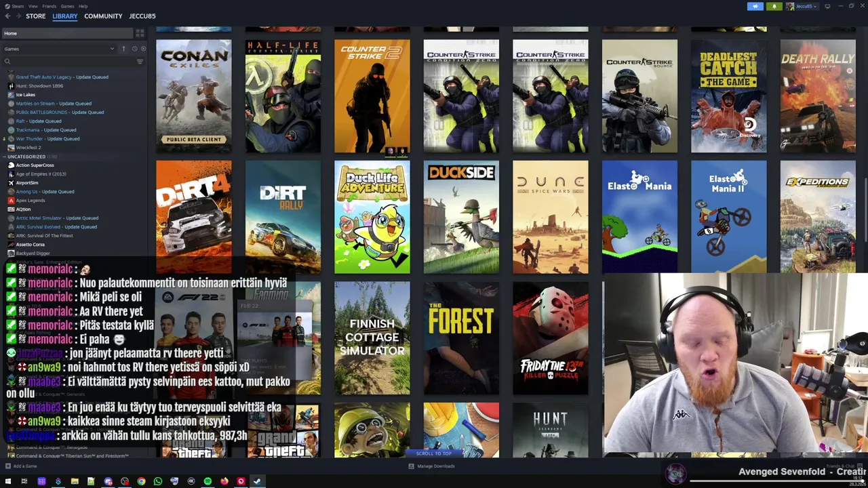This screenshot has width=868, height=488.
Task: Open the Games menu
Action: pyautogui.click(x=67, y=6)
